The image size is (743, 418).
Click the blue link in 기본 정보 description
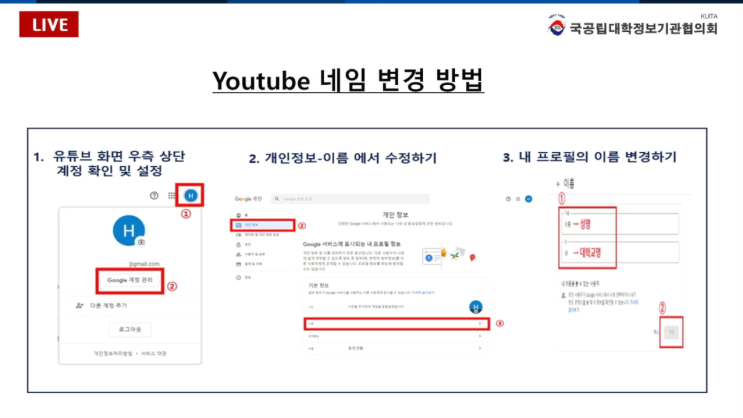423,293
